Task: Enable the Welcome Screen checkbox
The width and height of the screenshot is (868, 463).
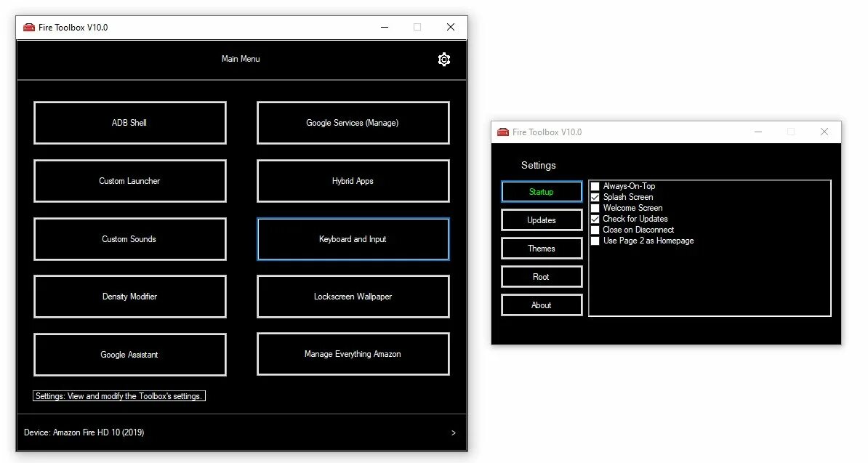Action: coord(595,208)
